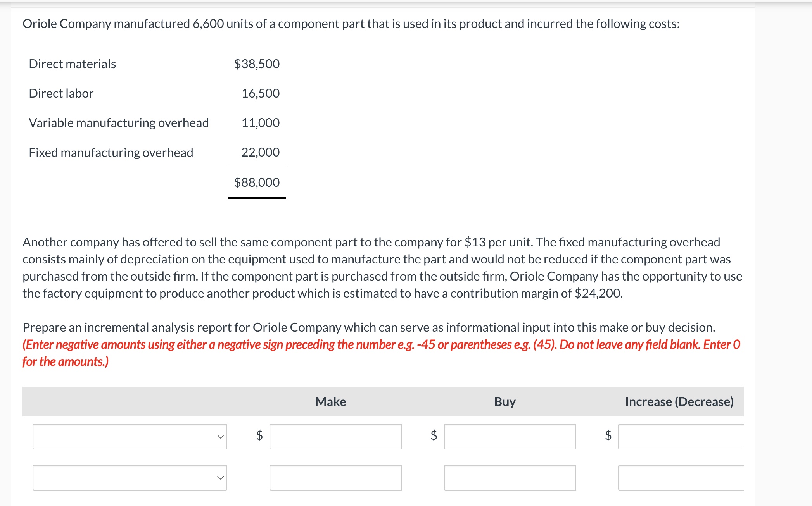Click the Increase (Decrease) field in row one
812x506 pixels.
[x=682, y=437]
